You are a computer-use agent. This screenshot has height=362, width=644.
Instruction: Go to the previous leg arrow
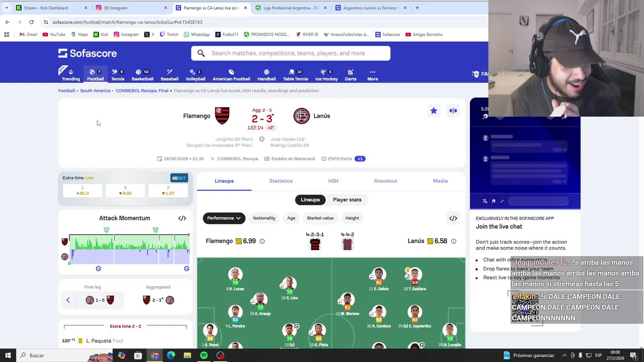coord(68,300)
